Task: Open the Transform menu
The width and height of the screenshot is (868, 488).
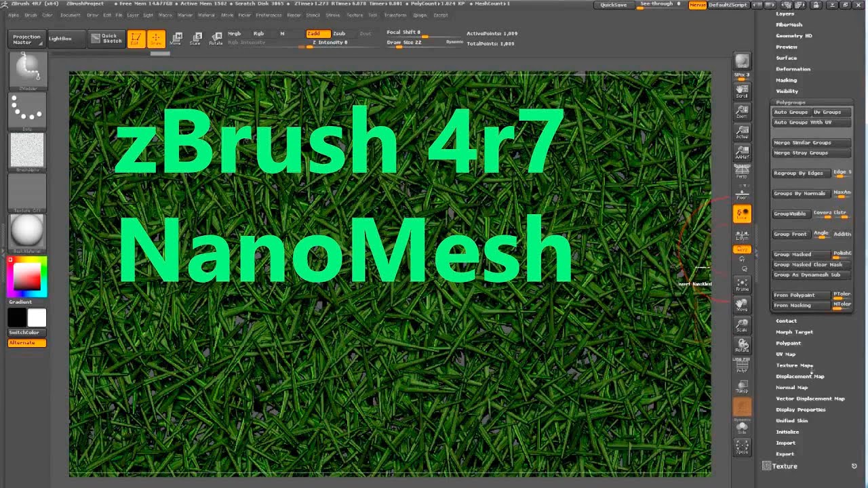Action: click(395, 15)
